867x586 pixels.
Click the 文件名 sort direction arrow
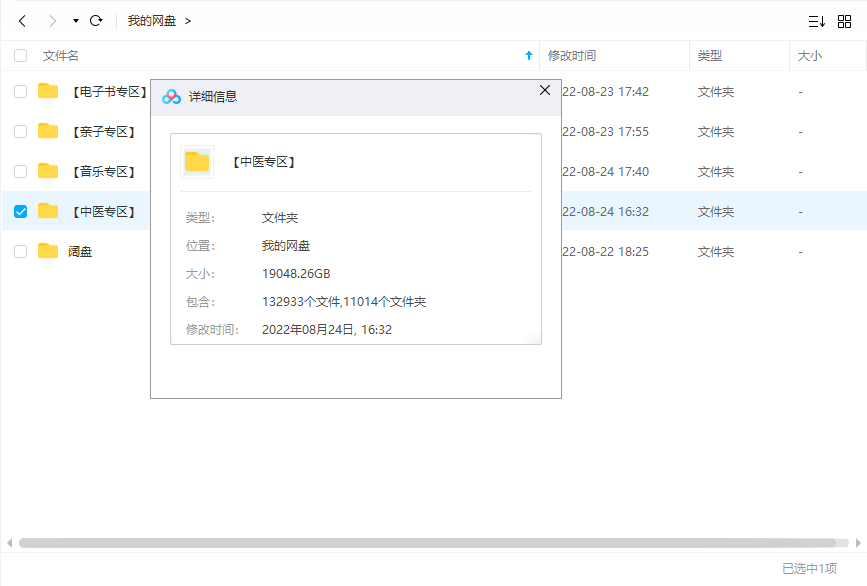pos(529,56)
